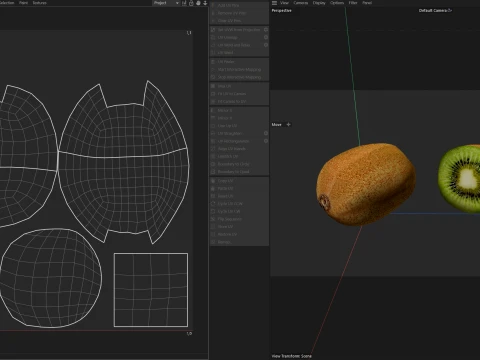480x360 pixels.
Task: Select the brown kiwi model in viewport
Action: (x=366, y=184)
